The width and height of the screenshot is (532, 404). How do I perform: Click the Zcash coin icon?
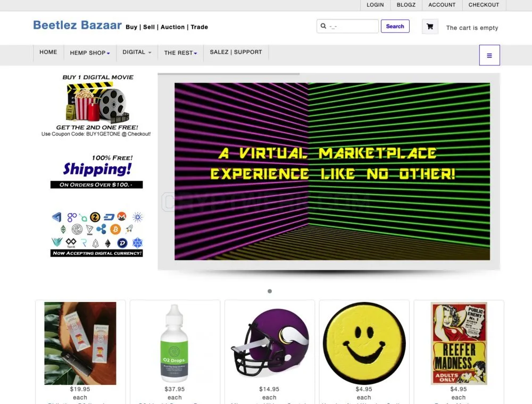tap(95, 216)
